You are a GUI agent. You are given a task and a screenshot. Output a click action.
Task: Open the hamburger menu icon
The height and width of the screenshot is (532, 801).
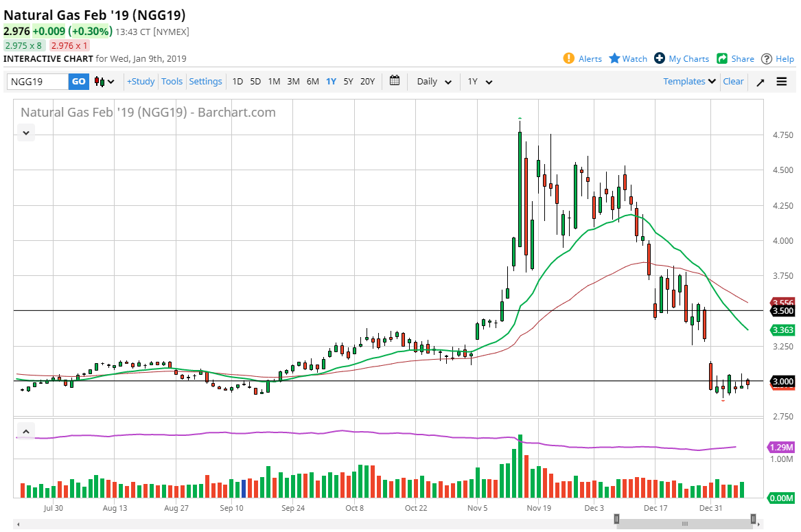pos(782,82)
